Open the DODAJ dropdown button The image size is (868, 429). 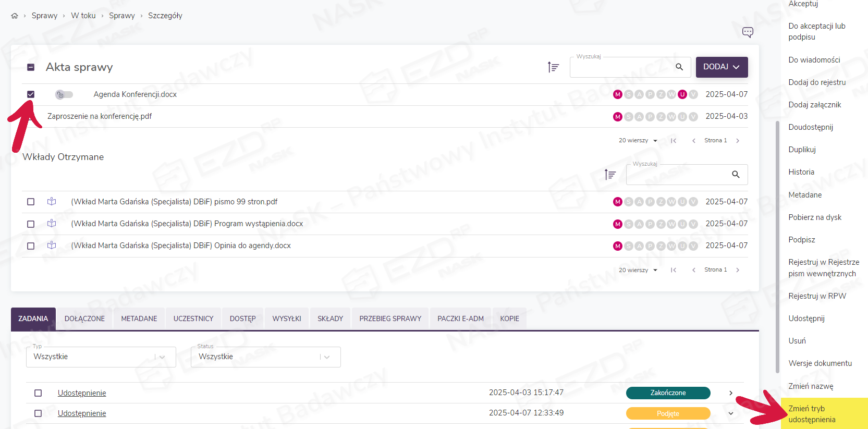pos(722,67)
